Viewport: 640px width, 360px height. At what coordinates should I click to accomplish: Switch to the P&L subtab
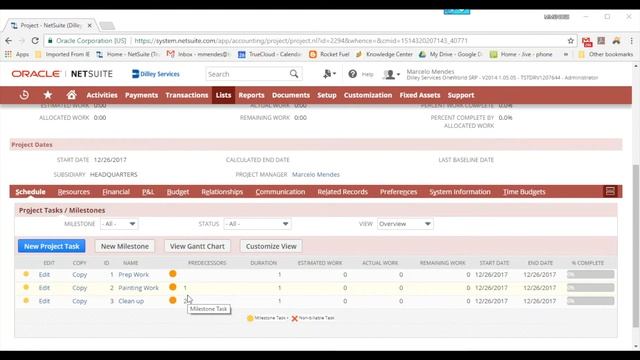(148, 191)
